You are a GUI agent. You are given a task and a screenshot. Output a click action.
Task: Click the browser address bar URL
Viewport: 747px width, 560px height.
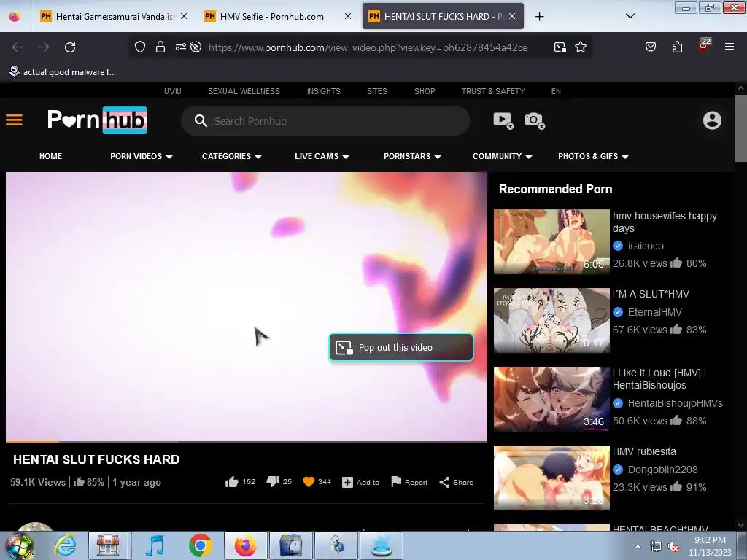pyautogui.click(x=368, y=47)
